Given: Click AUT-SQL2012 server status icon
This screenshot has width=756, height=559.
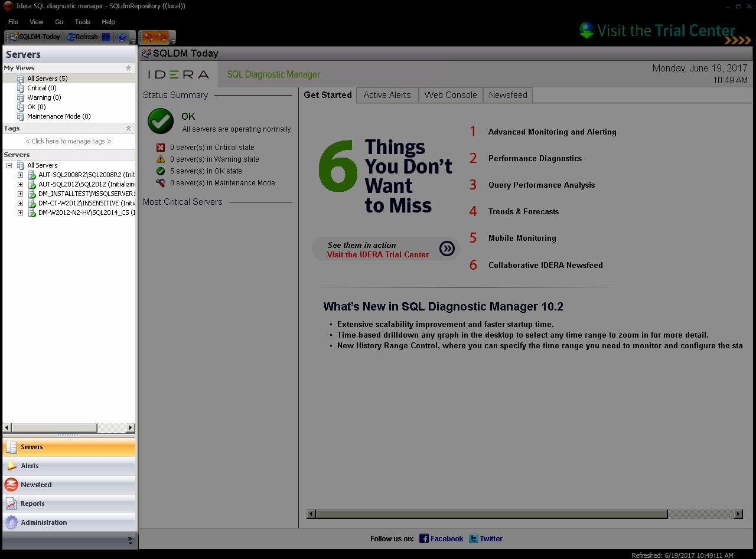Looking at the screenshot, I should click(32, 185).
